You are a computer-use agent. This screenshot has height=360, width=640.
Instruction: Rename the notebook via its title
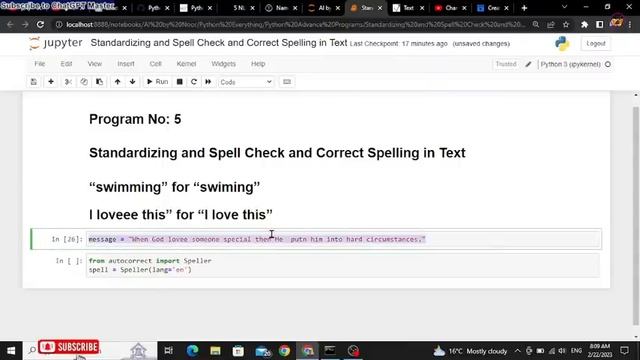[x=219, y=43]
